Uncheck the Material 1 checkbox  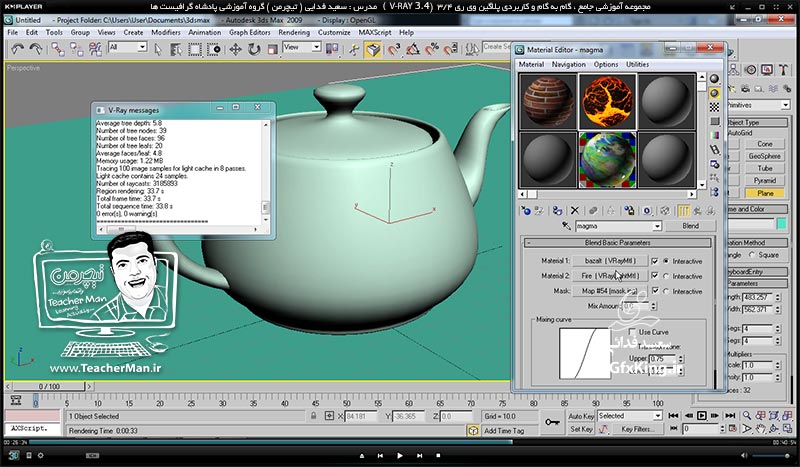pyautogui.click(x=655, y=261)
